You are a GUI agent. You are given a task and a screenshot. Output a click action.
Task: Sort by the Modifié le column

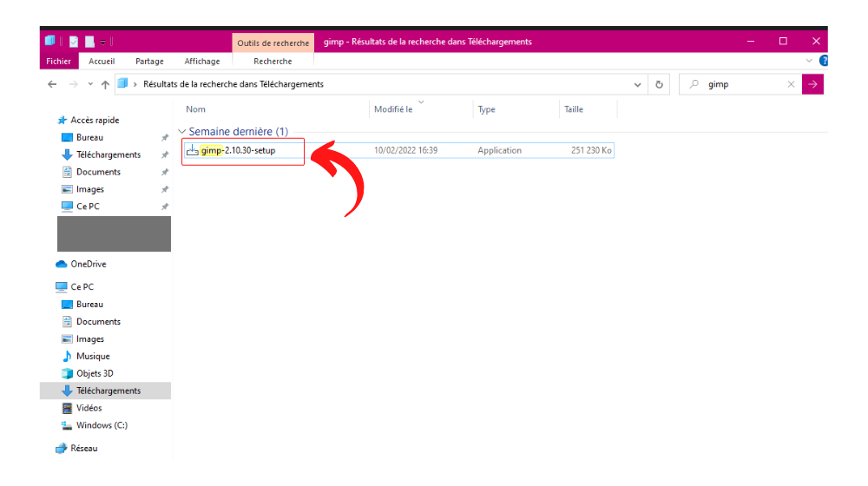(x=393, y=109)
